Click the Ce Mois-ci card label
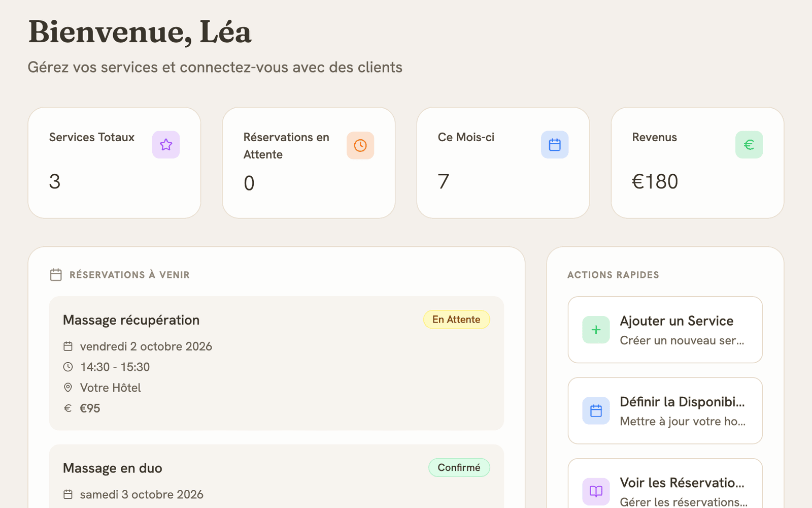Image resolution: width=812 pixels, height=508 pixels. coord(466,137)
